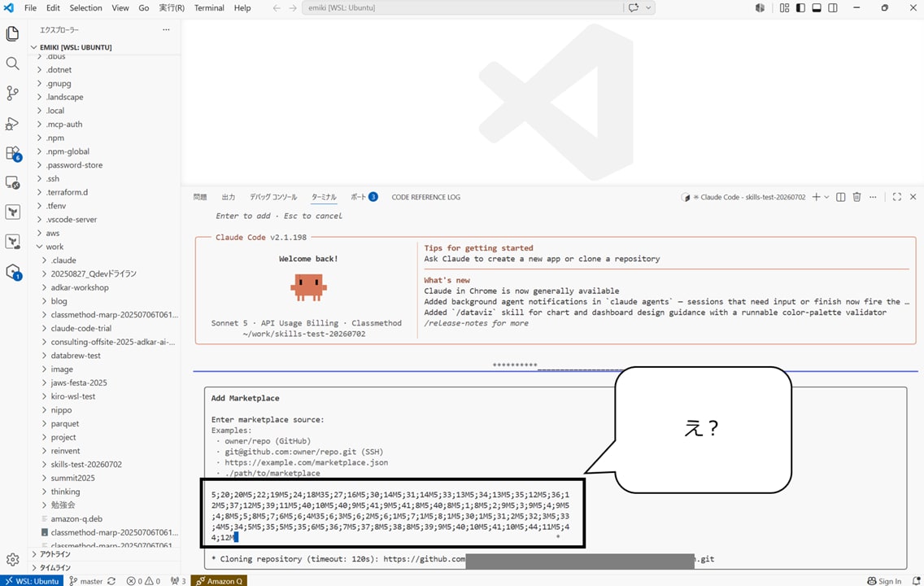Open WSL: Ubuntu remote indicator
The height and width of the screenshot is (586, 924).
(32, 580)
